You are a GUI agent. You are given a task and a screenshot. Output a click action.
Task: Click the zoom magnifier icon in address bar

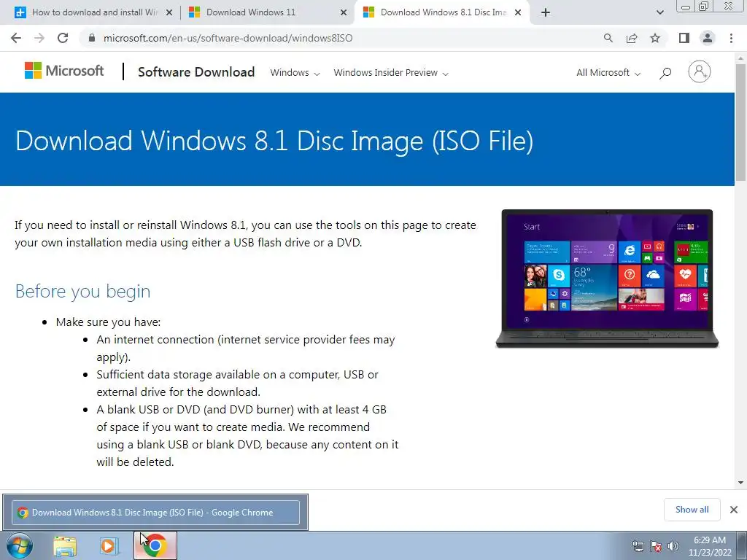[608, 38]
